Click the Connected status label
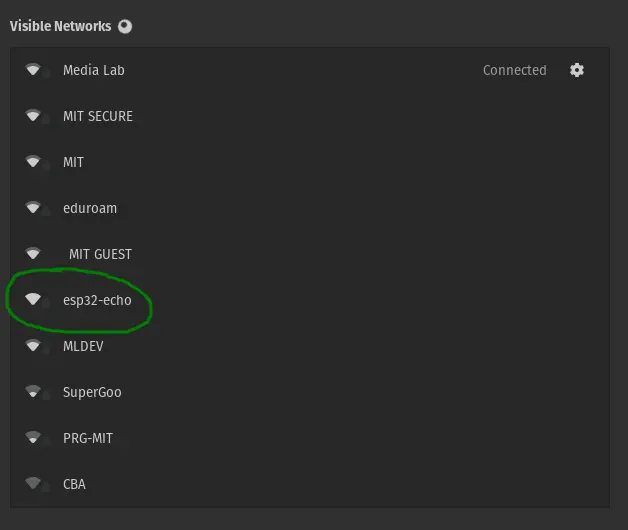 (514, 70)
